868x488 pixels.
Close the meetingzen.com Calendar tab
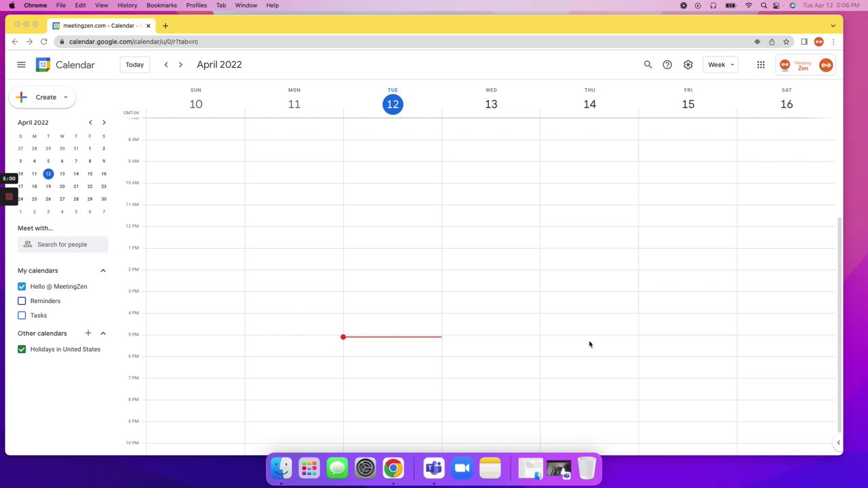[x=148, y=26]
